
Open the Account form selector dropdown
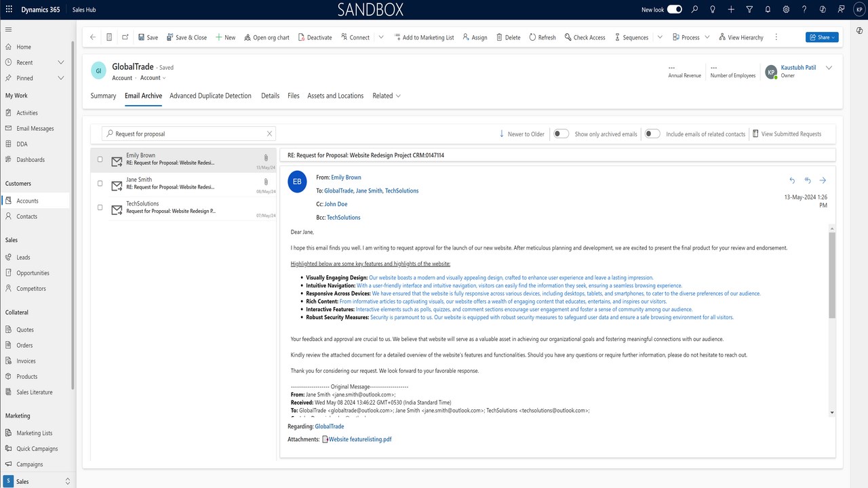pyautogui.click(x=153, y=78)
